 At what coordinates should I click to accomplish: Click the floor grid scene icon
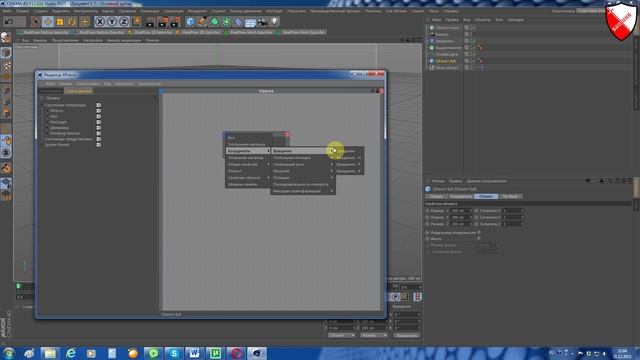pyautogui.click(x=250, y=22)
